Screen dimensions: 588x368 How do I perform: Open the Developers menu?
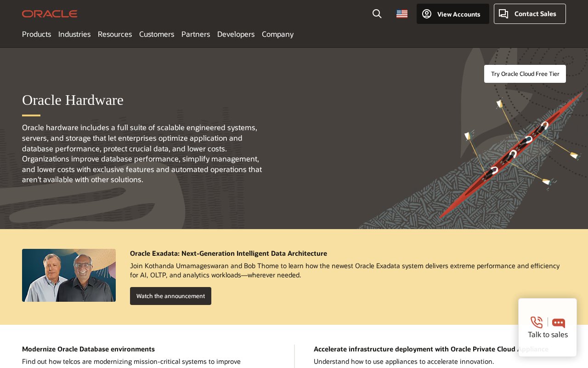(236, 34)
